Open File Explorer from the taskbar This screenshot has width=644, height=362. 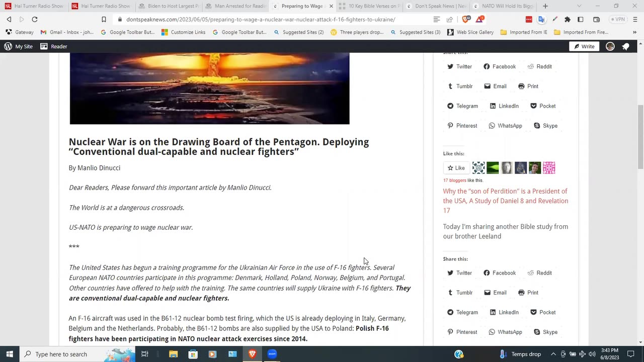tap(173, 354)
